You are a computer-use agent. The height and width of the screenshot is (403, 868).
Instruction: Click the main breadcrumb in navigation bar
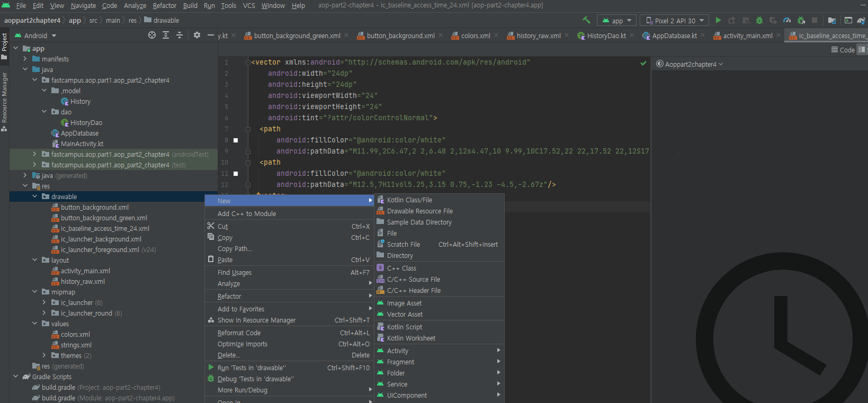113,20
